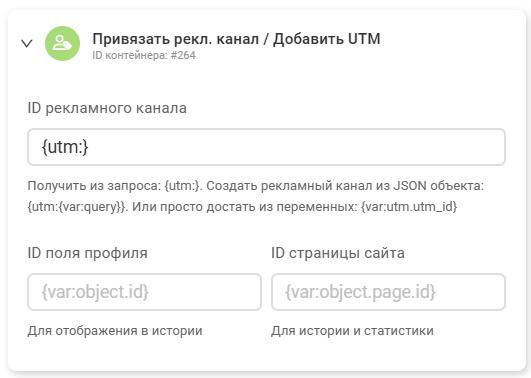Image resolution: width=531 pixels, height=378 pixels.
Task: Collapse the container with the chevron arrow
Action: pyautogui.click(x=27, y=43)
